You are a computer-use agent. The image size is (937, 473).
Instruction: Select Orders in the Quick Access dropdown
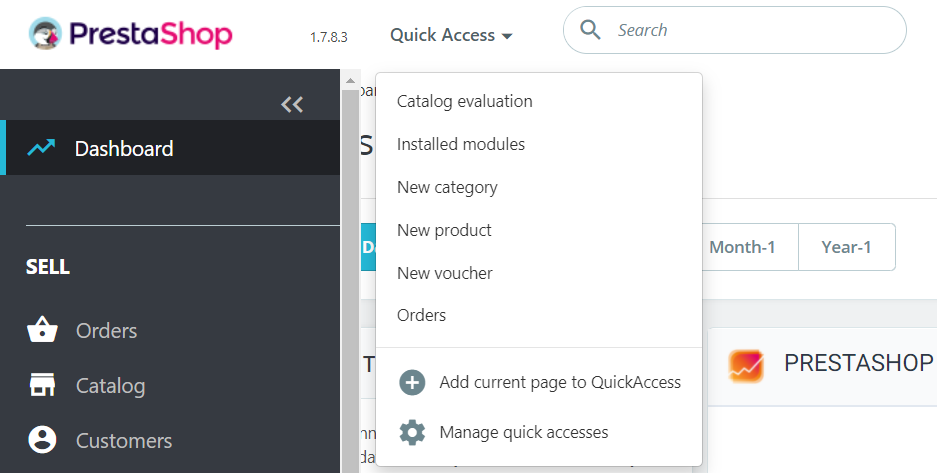[421, 315]
